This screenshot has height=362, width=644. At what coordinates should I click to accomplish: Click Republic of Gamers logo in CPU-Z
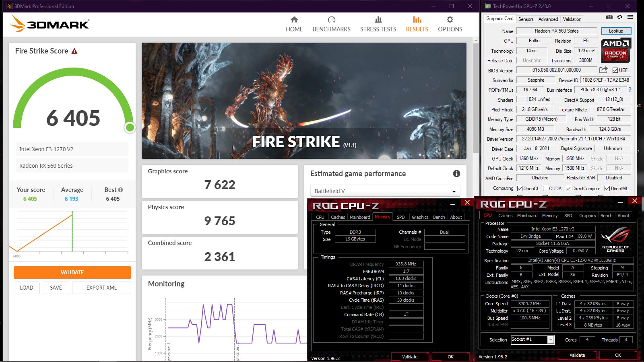click(615, 239)
